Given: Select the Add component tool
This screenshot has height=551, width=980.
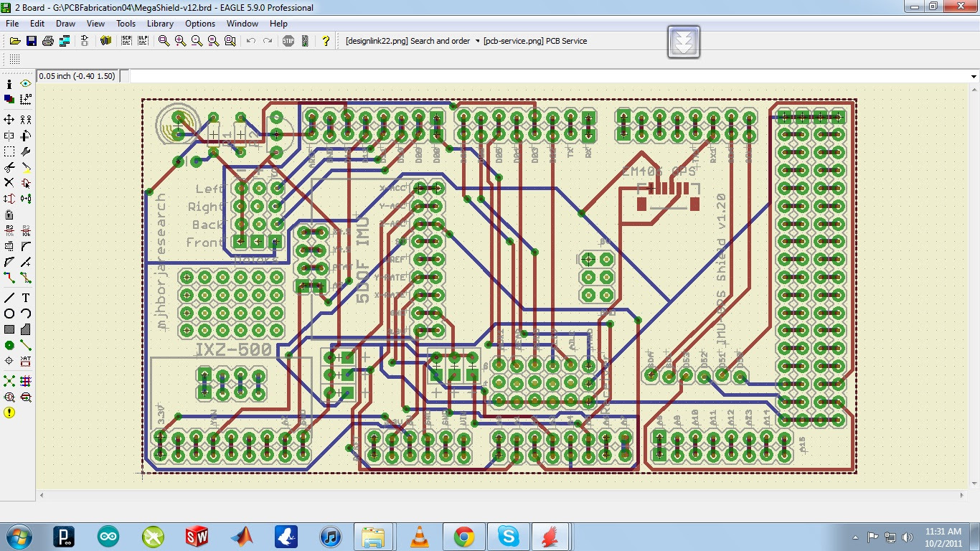Looking at the screenshot, I should (x=26, y=183).
